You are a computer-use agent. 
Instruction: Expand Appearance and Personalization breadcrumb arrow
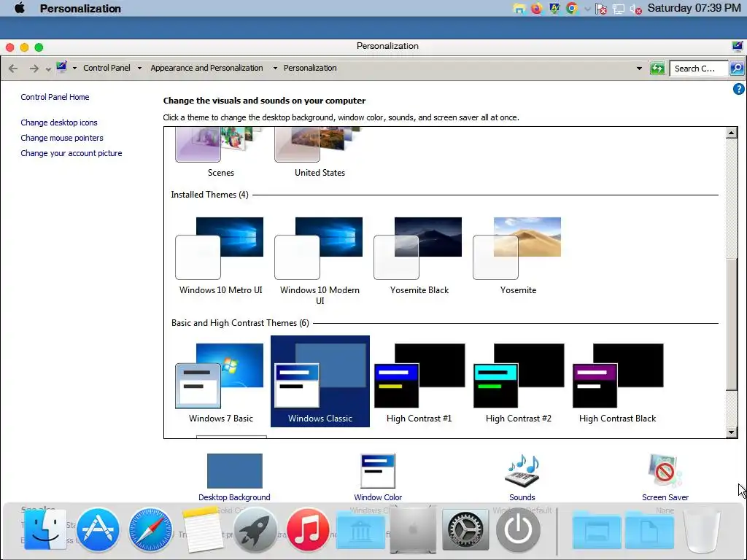(x=275, y=68)
